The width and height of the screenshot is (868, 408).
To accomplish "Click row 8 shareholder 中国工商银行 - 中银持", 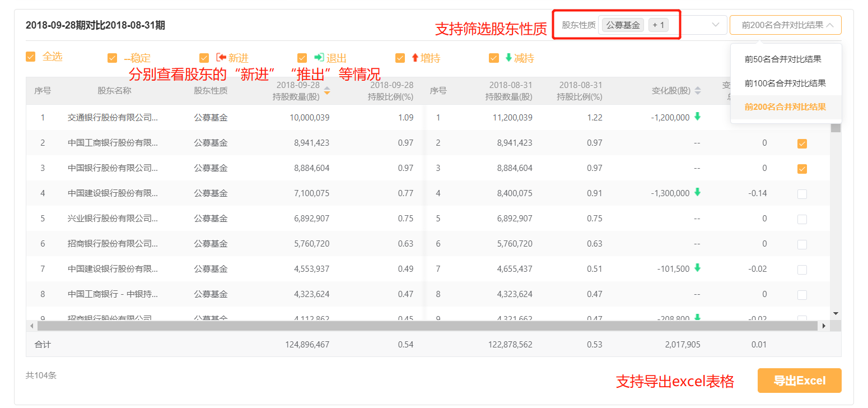I will point(113,294).
